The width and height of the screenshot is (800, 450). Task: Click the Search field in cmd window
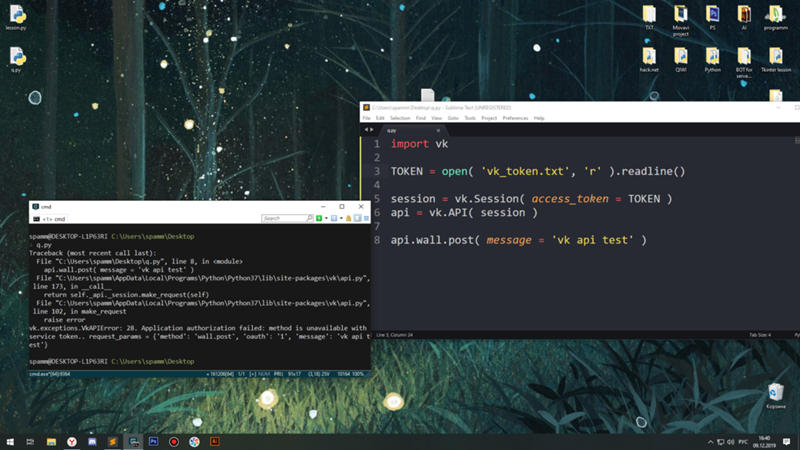[285, 218]
